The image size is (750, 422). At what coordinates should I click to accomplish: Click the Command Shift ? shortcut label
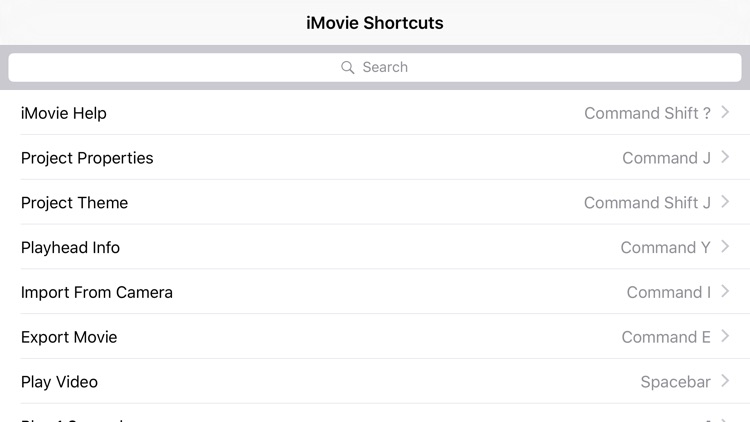pos(647,113)
